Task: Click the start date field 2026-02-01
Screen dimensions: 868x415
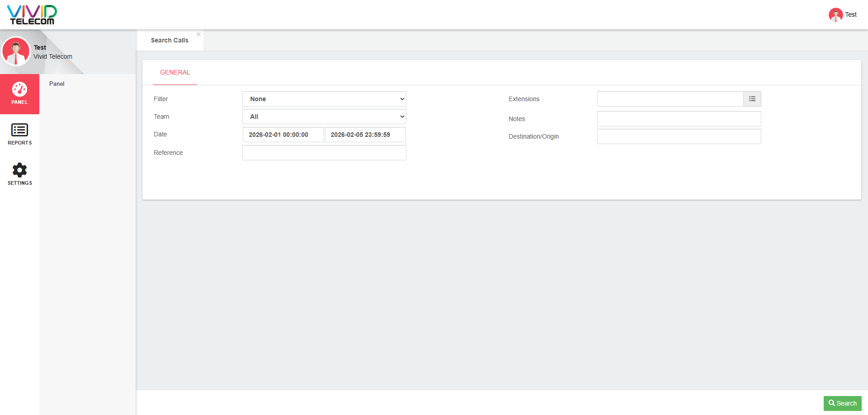Action: coord(283,135)
